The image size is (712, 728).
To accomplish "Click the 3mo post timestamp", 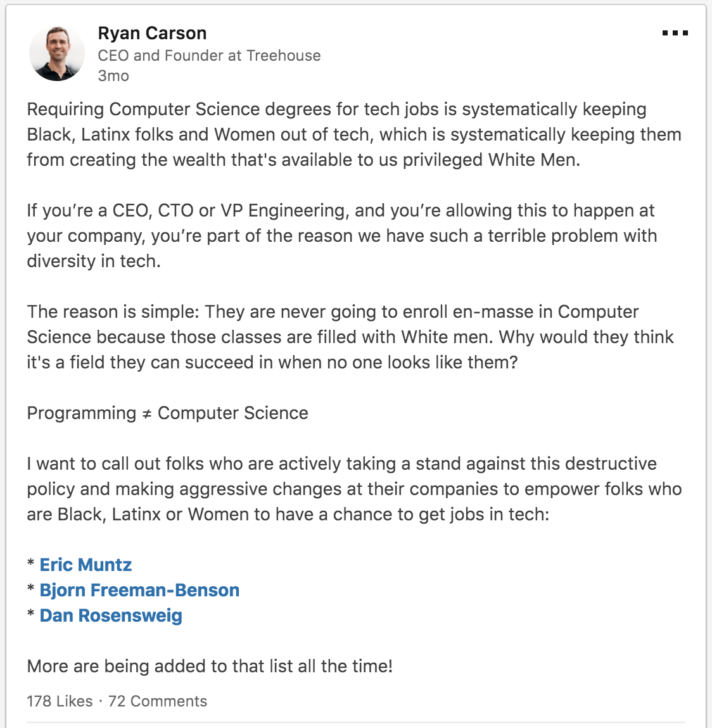I will coord(113,76).
